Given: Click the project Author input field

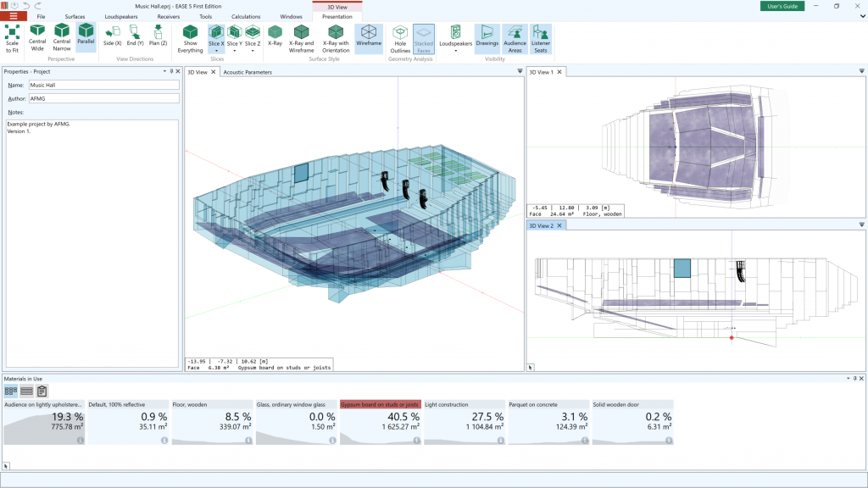Looking at the screenshot, I should 103,98.
